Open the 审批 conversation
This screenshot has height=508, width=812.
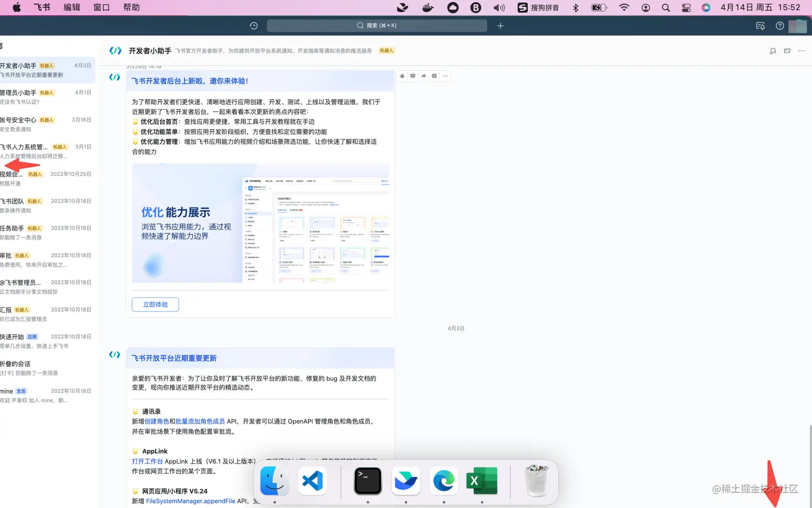(x=47, y=260)
